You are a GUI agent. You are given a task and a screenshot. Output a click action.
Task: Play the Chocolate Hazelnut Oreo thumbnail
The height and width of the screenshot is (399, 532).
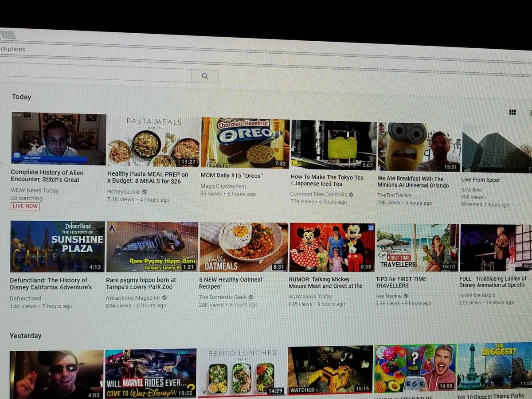coord(245,143)
